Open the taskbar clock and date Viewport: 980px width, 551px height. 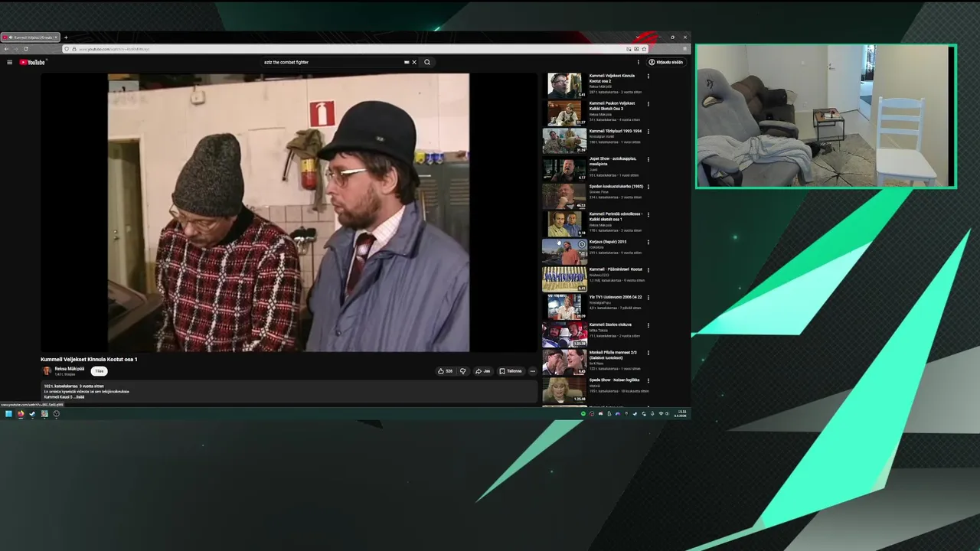(681, 414)
